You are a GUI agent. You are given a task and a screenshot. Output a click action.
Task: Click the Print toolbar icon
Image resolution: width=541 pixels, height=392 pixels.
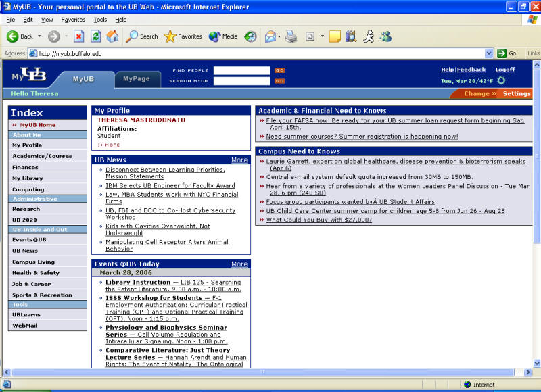point(291,36)
